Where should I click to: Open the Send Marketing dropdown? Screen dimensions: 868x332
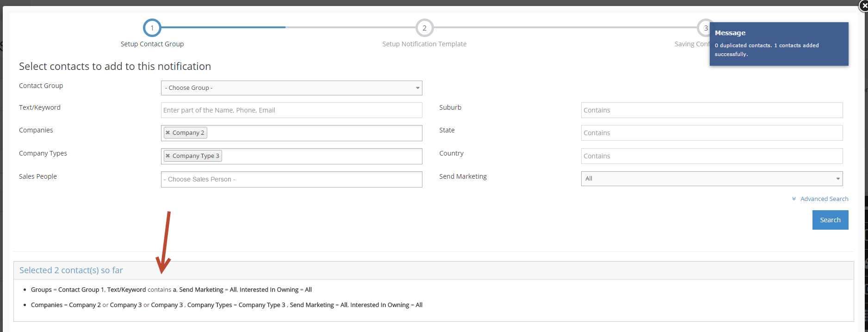[x=711, y=179]
